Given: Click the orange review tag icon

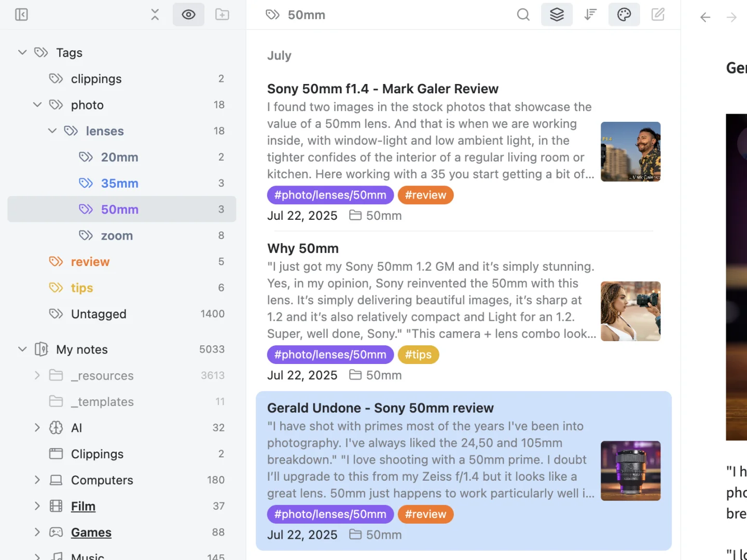Looking at the screenshot, I should (x=56, y=261).
